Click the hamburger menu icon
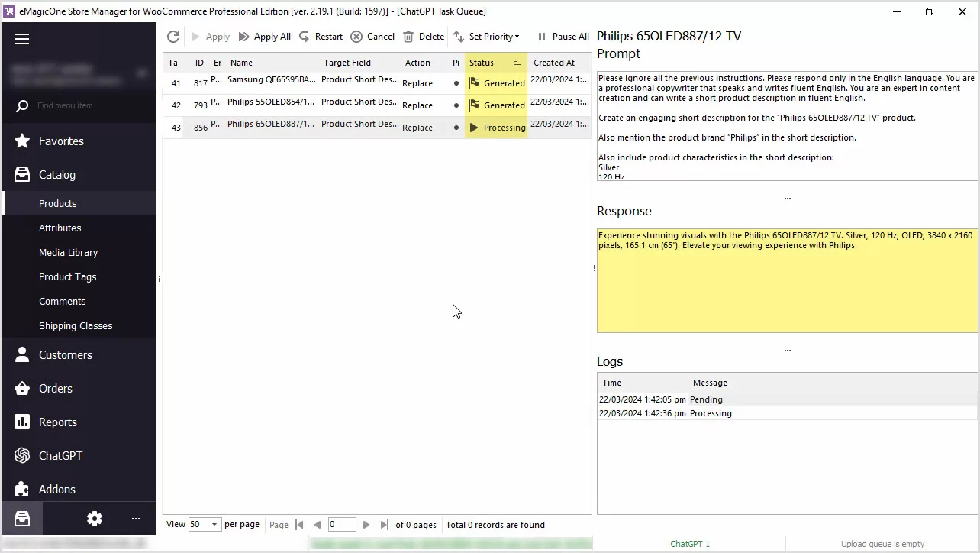The height and width of the screenshot is (553, 980). (22, 39)
